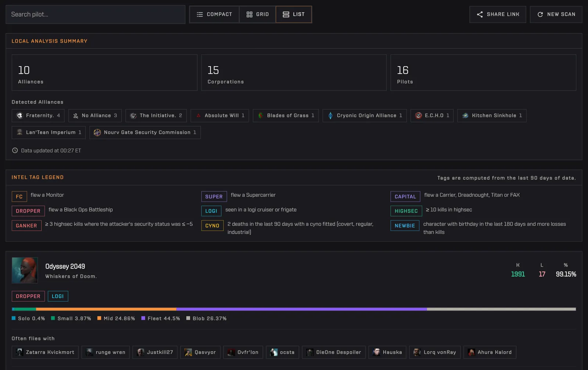Open Ovfr'lon pilot chip
The image size is (588, 370).
[243, 352]
